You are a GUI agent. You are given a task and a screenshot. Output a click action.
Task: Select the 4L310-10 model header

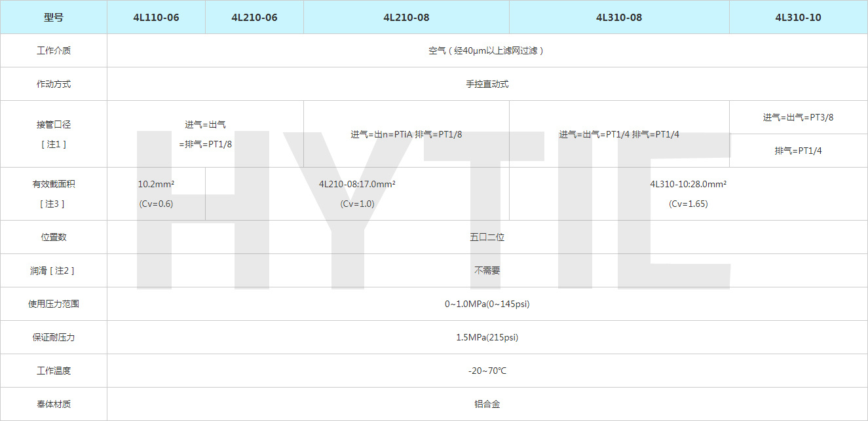(798, 17)
